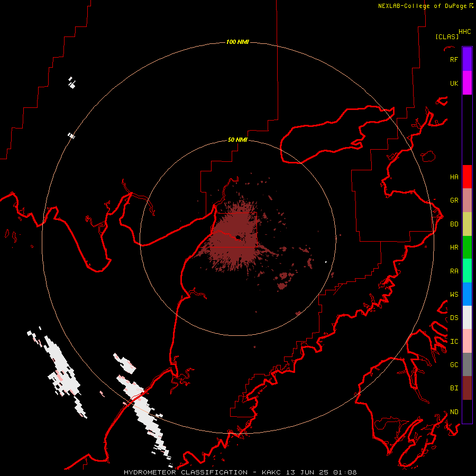Click the magenta UK legend color swatch
This screenshot has width=476, height=476.
(x=467, y=83)
